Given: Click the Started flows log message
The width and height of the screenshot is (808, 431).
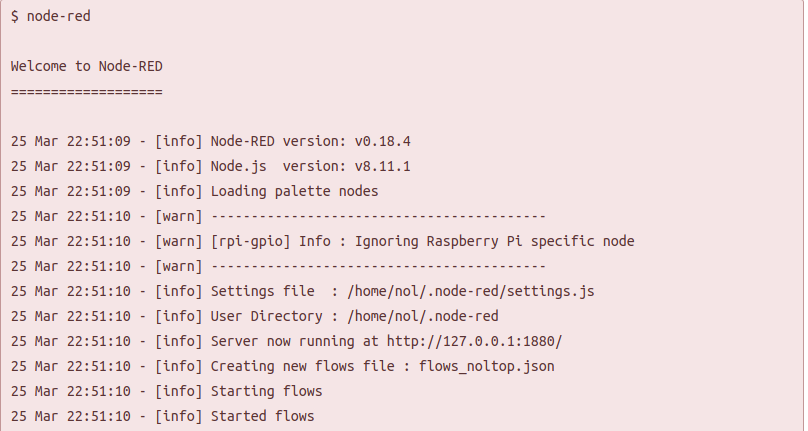Looking at the screenshot, I should click(x=262, y=416).
